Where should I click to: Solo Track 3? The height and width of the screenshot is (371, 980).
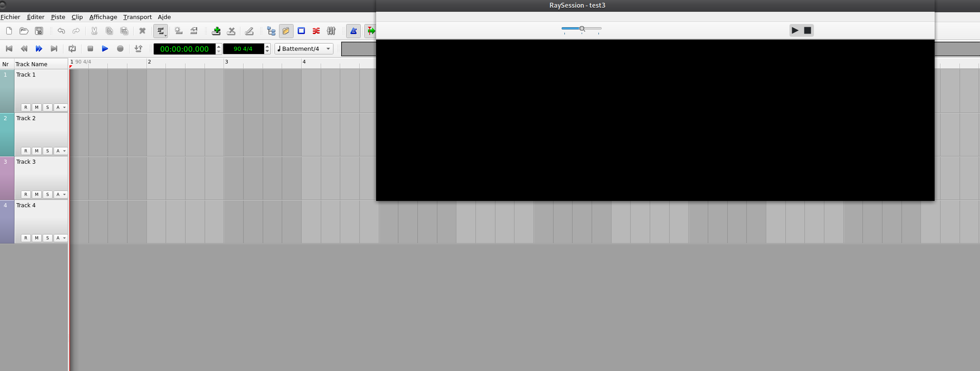pyautogui.click(x=48, y=195)
